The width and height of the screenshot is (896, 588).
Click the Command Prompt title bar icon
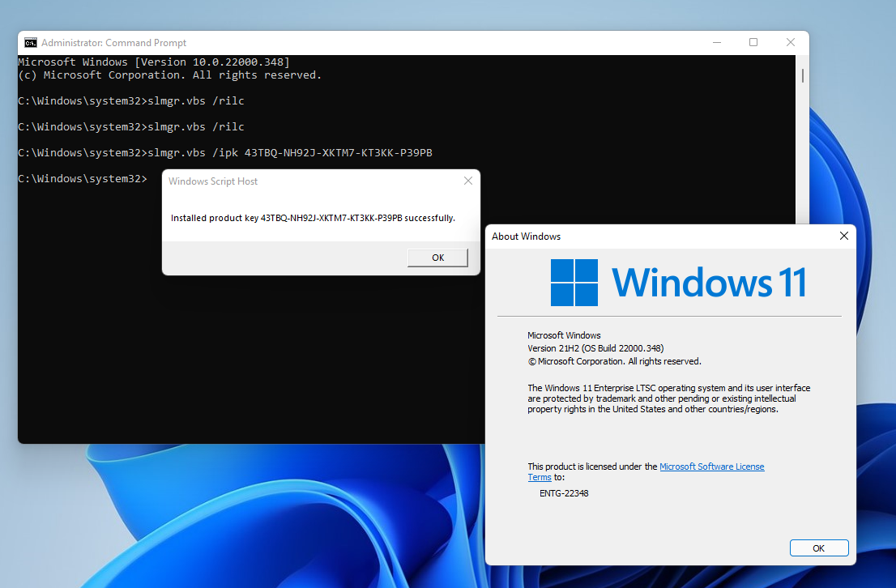click(x=30, y=43)
